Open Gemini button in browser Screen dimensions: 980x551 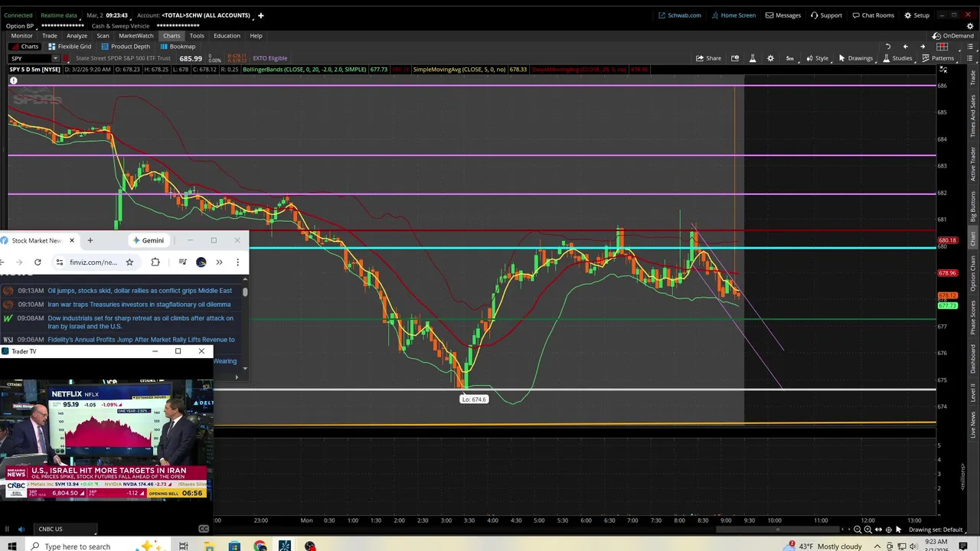(x=148, y=240)
